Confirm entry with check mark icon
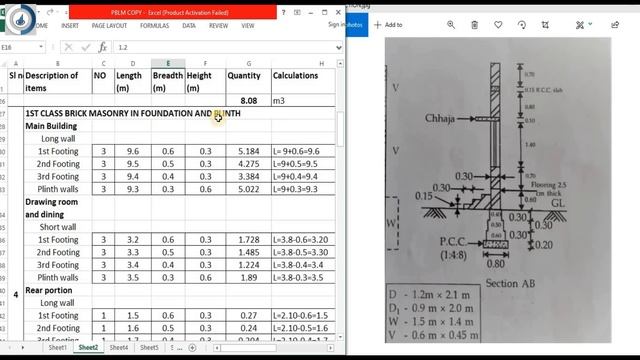 (86, 47)
